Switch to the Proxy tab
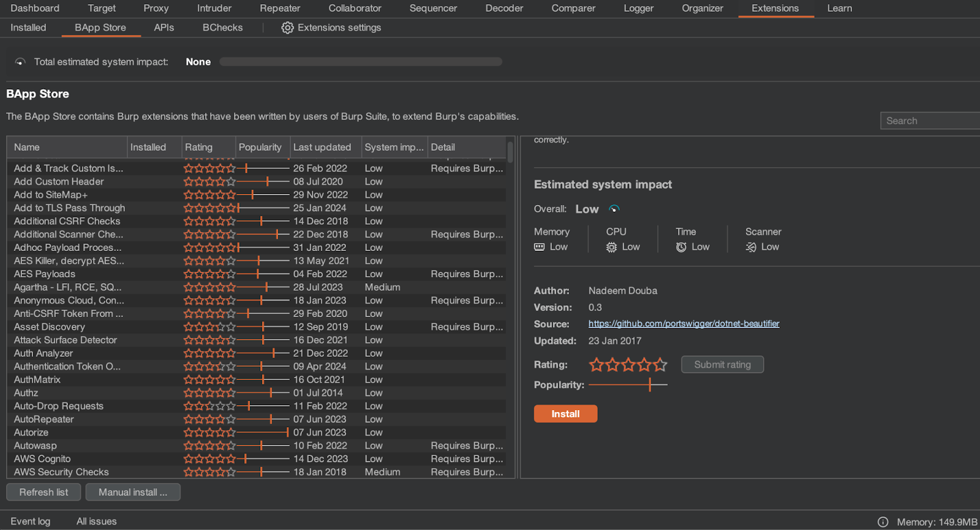Image resolution: width=980 pixels, height=530 pixels. click(x=156, y=9)
